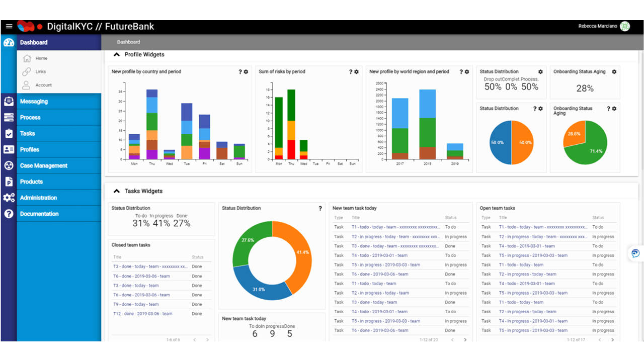644x362 pixels.
Task: Open settings for New profile by country widget
Action: [246, 72]
